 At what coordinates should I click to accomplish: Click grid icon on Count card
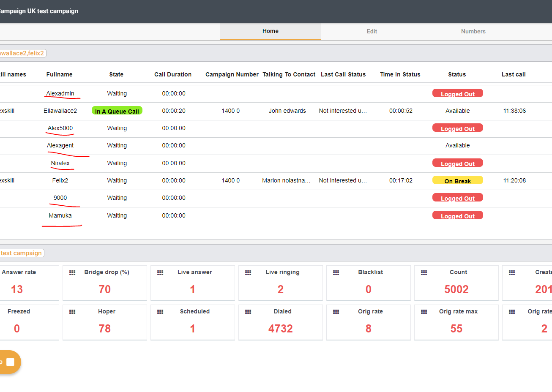point(424,273)
